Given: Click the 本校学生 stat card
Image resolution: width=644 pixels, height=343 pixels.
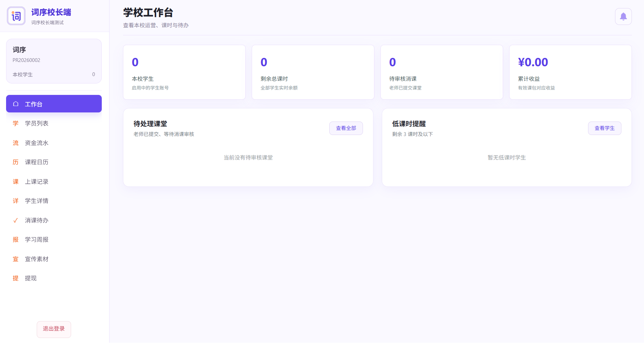Looking at the screenshot, I should pyautogui.click(x=184, y=72).
